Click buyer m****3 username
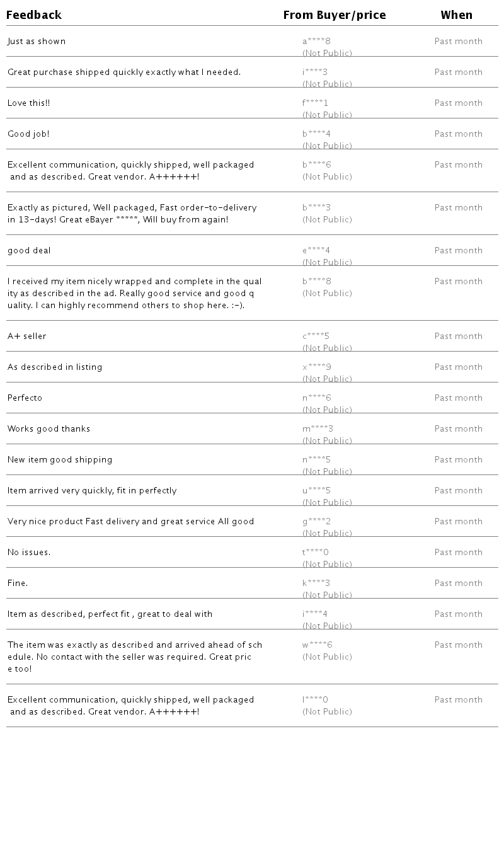This screenshot has height=862, width=504. tap(318, 429)
